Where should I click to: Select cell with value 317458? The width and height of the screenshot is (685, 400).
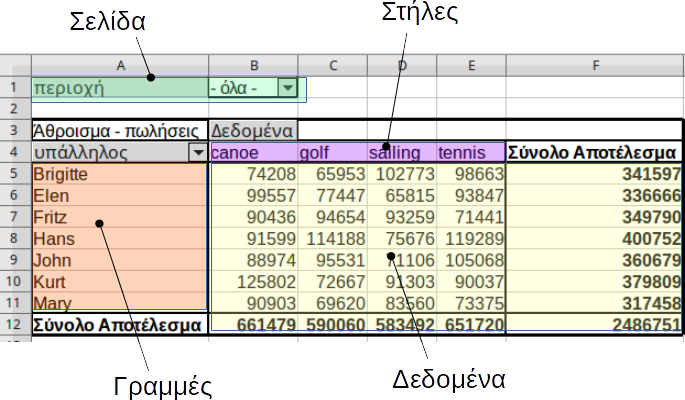594,303
